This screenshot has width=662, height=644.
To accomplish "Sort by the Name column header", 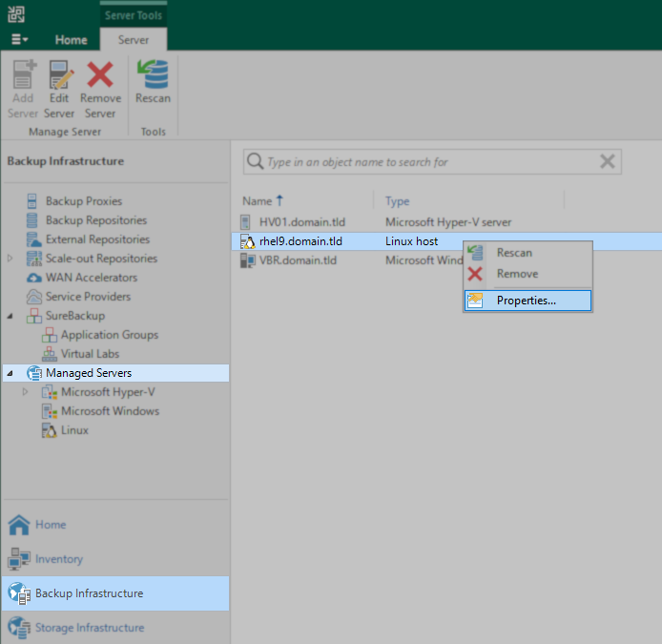I will tap(258, 201).
